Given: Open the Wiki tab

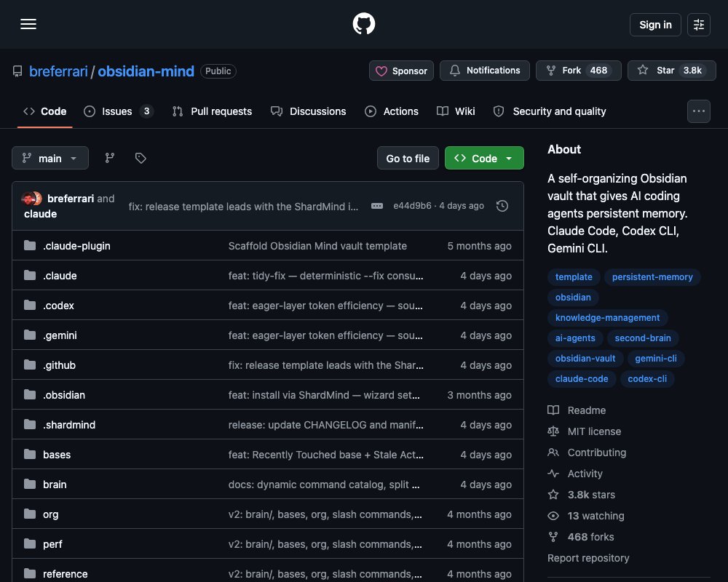Looking at the screenshot, I should click(456, 111).
